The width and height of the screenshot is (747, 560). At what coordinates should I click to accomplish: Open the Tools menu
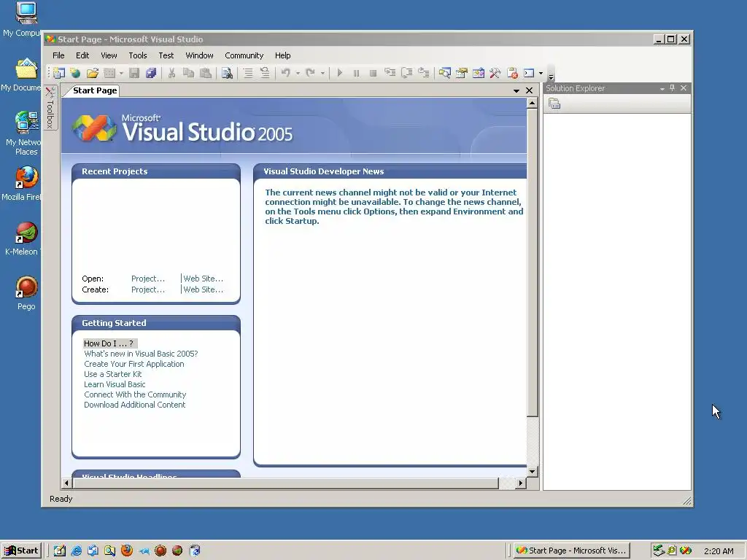138,55
